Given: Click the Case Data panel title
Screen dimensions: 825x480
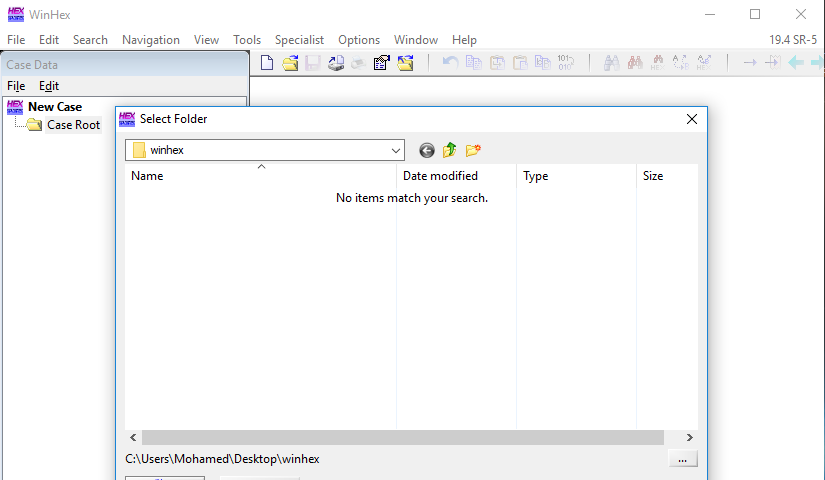Looking at the screenshot, I should point(32,65).
